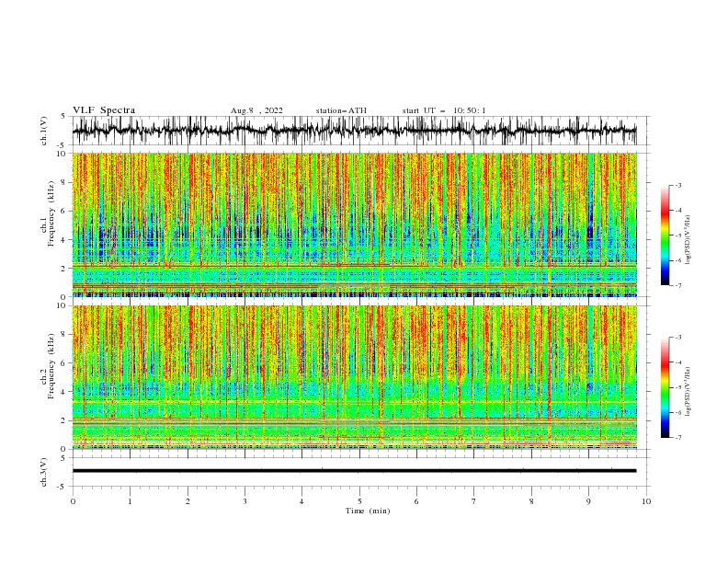This screenshot has height=563, width=728.
Task: Click inside the ch.1 spectrogram panel
Action: [x=354, y=224]
